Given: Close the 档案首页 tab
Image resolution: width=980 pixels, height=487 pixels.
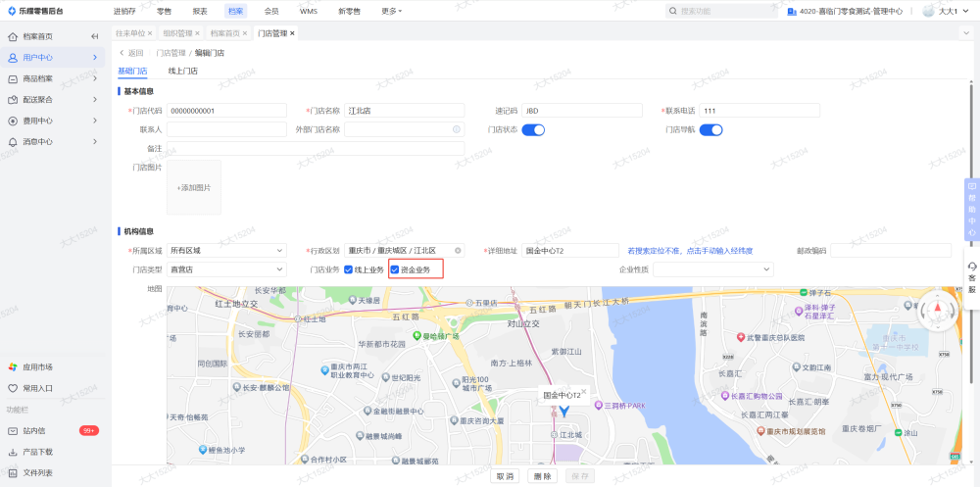Looking at the screenshot, I should tap(245, 33).
